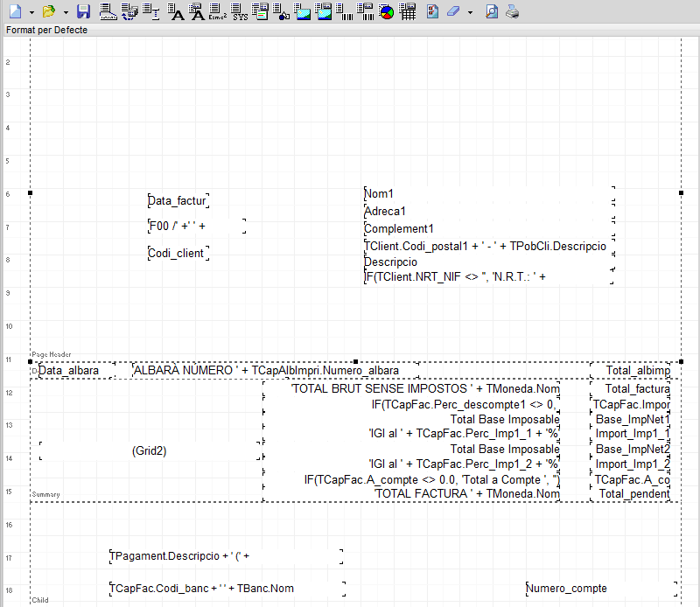The width and height of the screenshot is (700, 607).
Task: Select the Complement1 field
Action: [489, 228]
